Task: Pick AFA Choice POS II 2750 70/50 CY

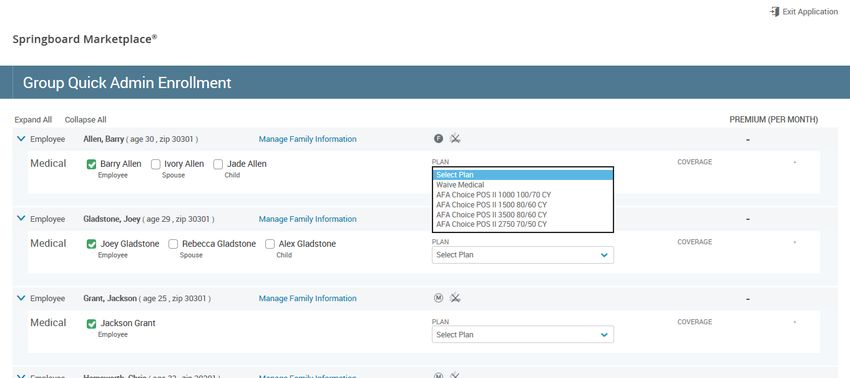Action: (523, 224)
